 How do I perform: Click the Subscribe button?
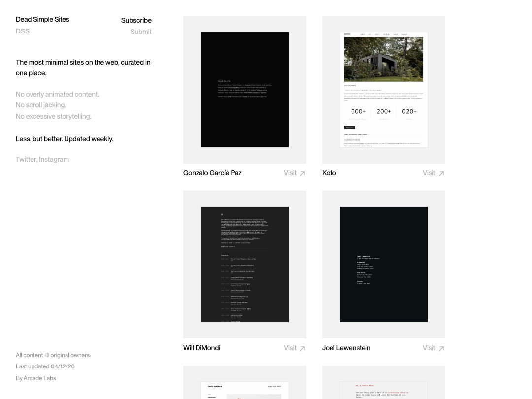(x=136, y=20)
